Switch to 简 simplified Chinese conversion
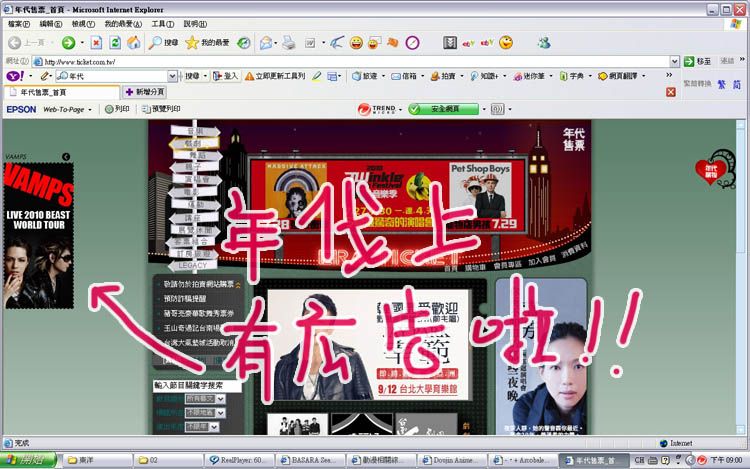Image resolution: width=750 pixels, height=469 pixels. (x=737, y=84)
